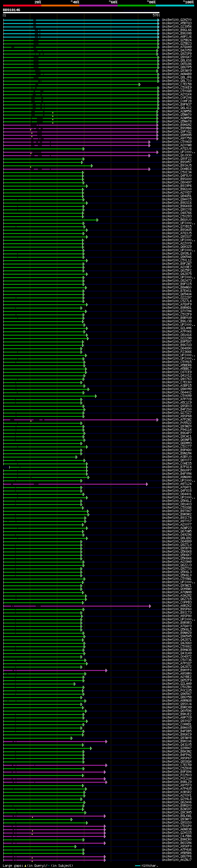Select the UniRef100_Q8GTP6 label
The width and height of the screenshot is (197, 868).
coord(177,856)
